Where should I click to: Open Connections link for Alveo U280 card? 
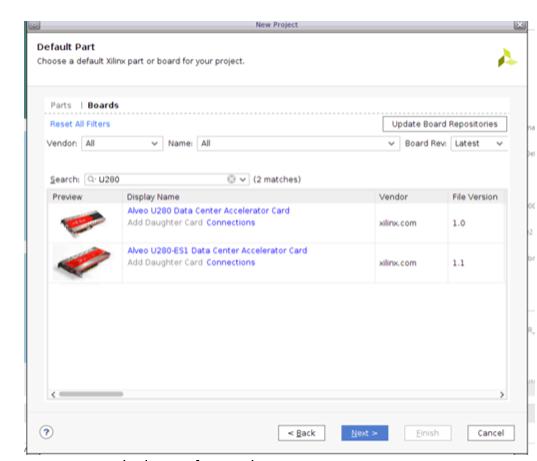tap(230, 223)
